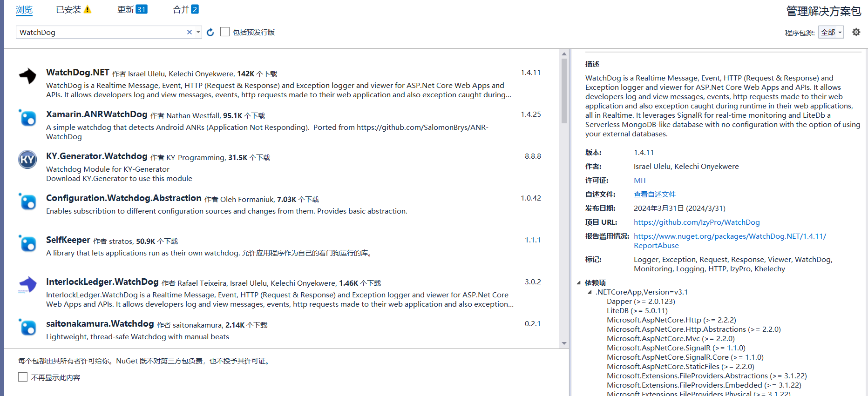Screen dimensions: 868x396
Task: Click the package list scroll down arrow
Action: [x=564, y=343]
